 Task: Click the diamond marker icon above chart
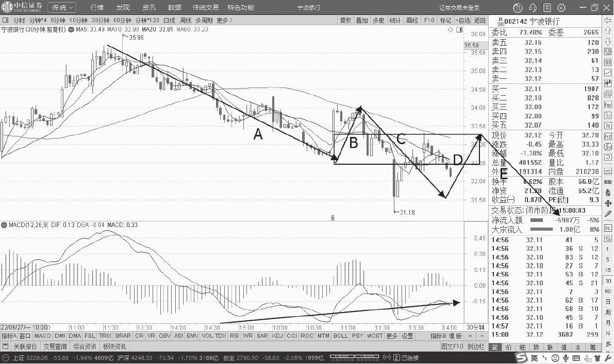pyautogui.click(x=451, y=30)
